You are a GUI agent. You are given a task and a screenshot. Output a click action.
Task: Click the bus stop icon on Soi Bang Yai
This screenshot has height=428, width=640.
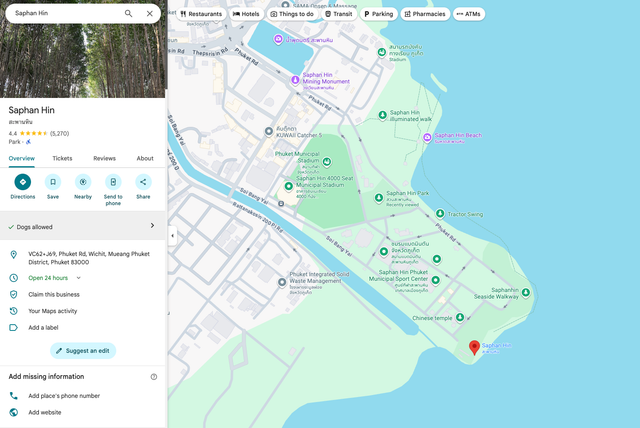[281, 204]
